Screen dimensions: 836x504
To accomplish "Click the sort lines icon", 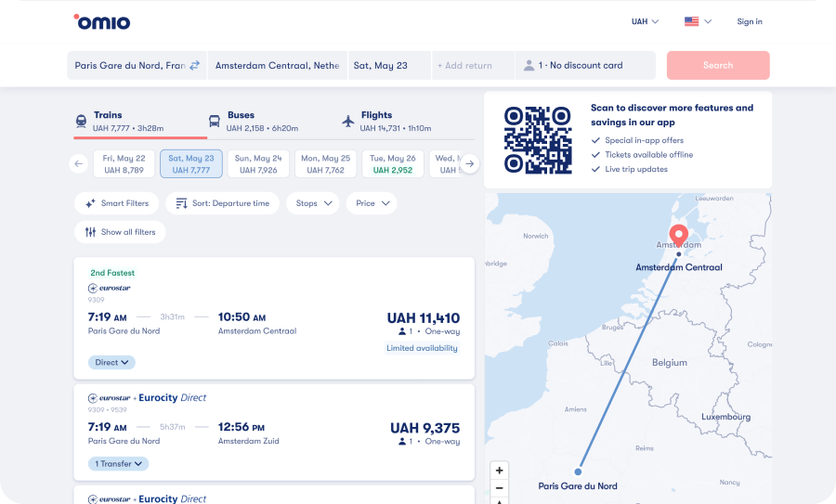I will click(181, 203).
